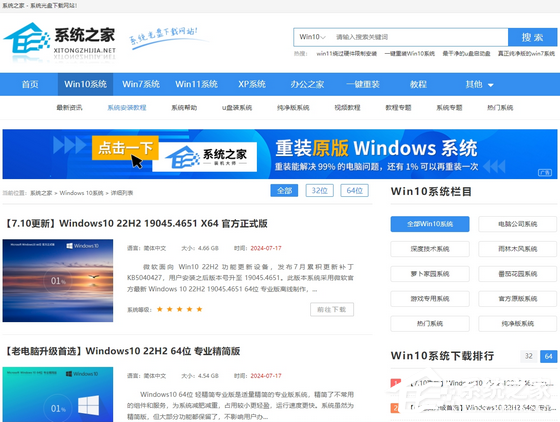Select the 全部Win10系统 category button
This screenshot has height=422, width=560.
[x=430, y=224]
